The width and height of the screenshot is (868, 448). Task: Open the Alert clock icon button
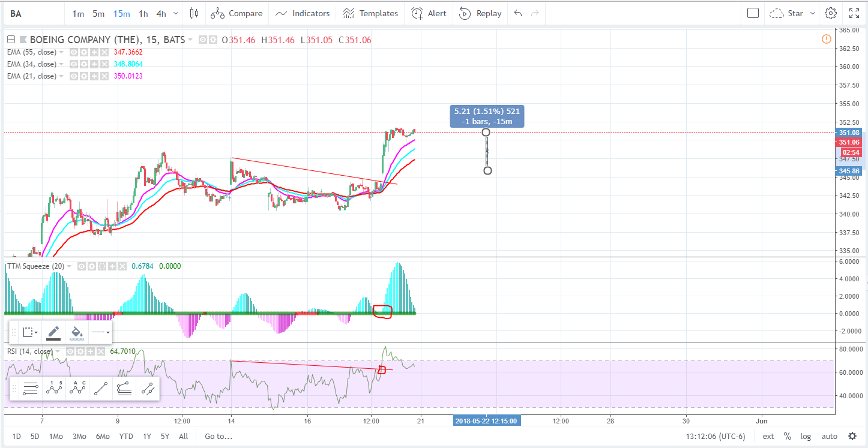429,13
